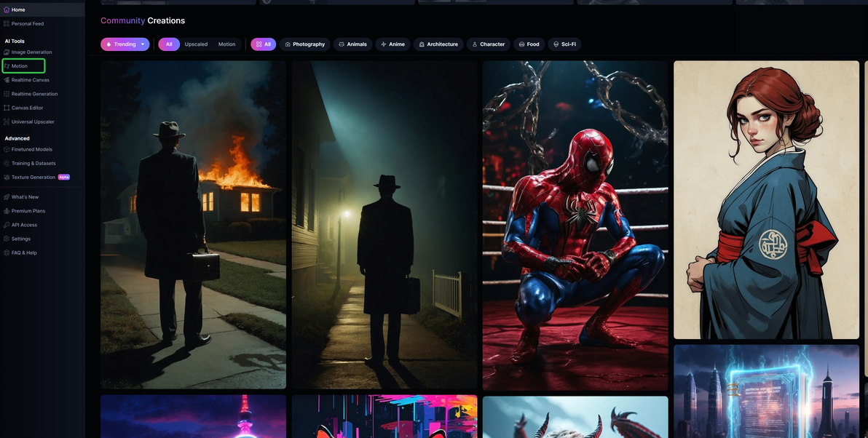Image resolution: width=868 pixels, height=438 pixels.
Task: Select the All categories chip
Action: tap(264, 44)
